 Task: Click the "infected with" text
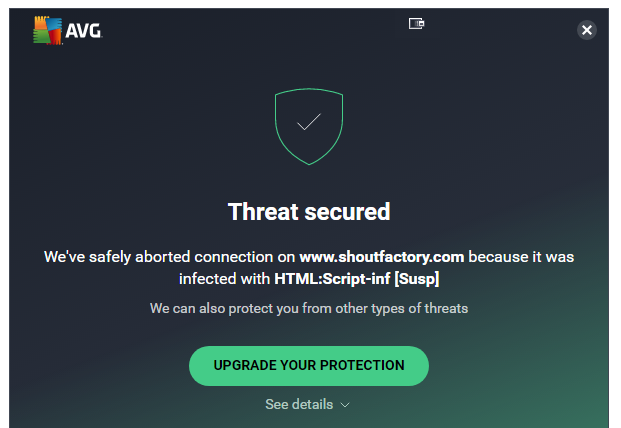(224, 279)
